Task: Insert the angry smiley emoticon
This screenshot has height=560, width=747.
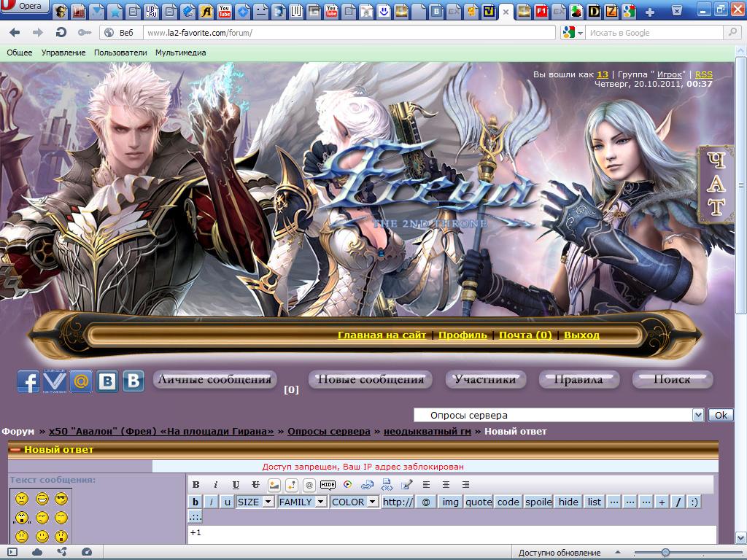Action: point(22,499)
